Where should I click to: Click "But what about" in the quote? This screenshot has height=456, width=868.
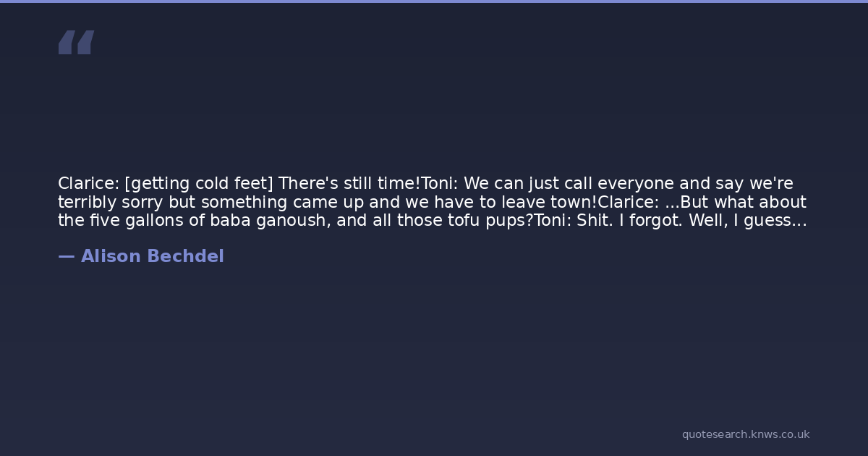pyautogui.click(x=743, y=203)
